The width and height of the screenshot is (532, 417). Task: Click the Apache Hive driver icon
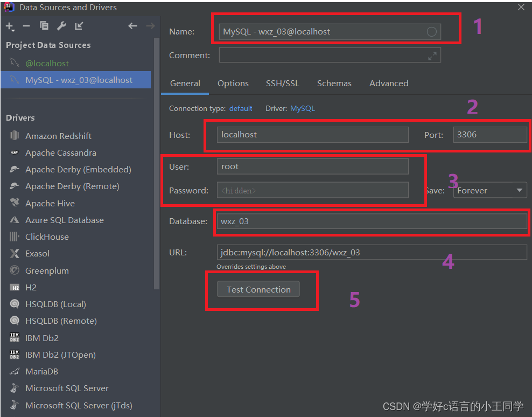(14, 203)
